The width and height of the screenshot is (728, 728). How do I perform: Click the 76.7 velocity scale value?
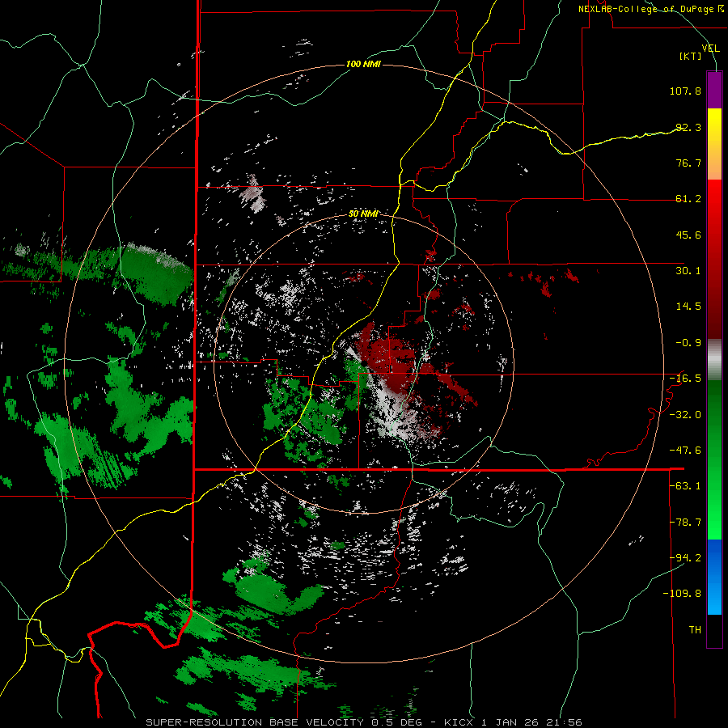pos(688,163)
